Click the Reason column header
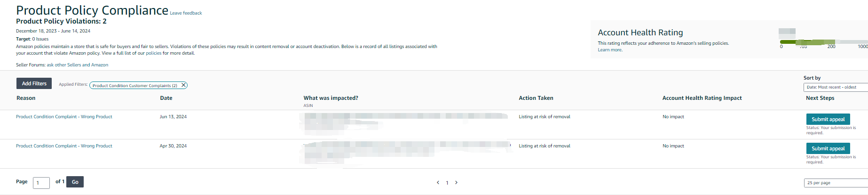Viewport: 868px width, 195px height. click(26, 98)
